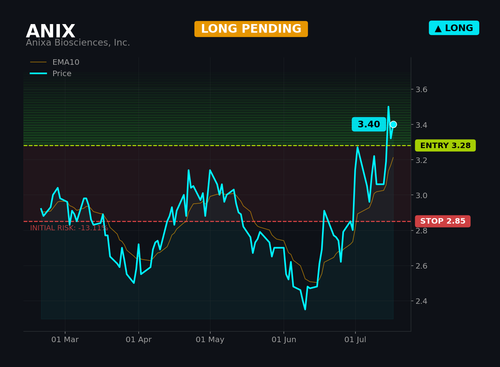Click the 2.6 price axis label
The image size is (500, 367).
pos(421,266)
